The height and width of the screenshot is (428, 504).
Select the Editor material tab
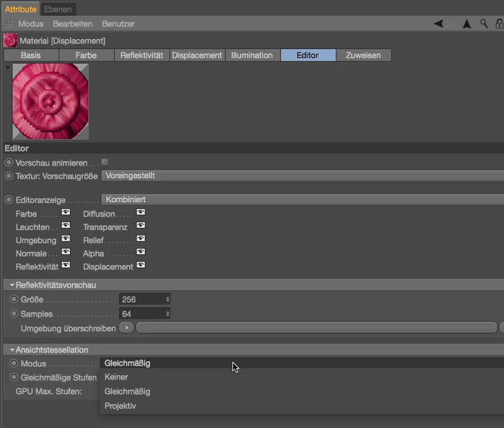coord(307,55)
